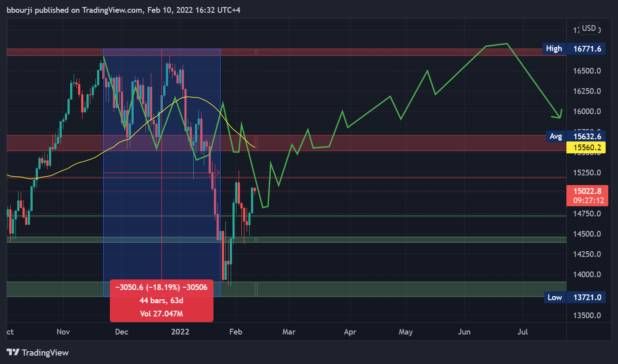The image size is (618, 364).
Task: Click the yellow 15560.2 indicator label
Action: [587, 149]
